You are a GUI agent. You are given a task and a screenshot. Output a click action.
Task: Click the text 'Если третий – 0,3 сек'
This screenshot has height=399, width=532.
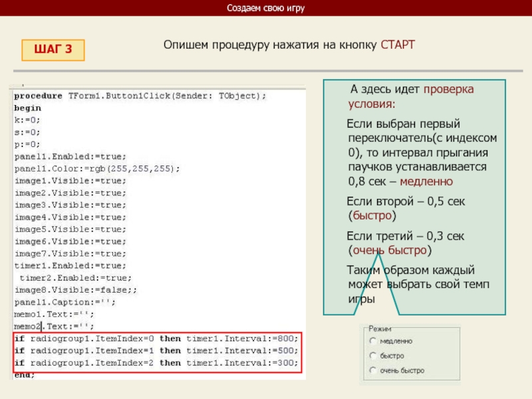(406, 236)
